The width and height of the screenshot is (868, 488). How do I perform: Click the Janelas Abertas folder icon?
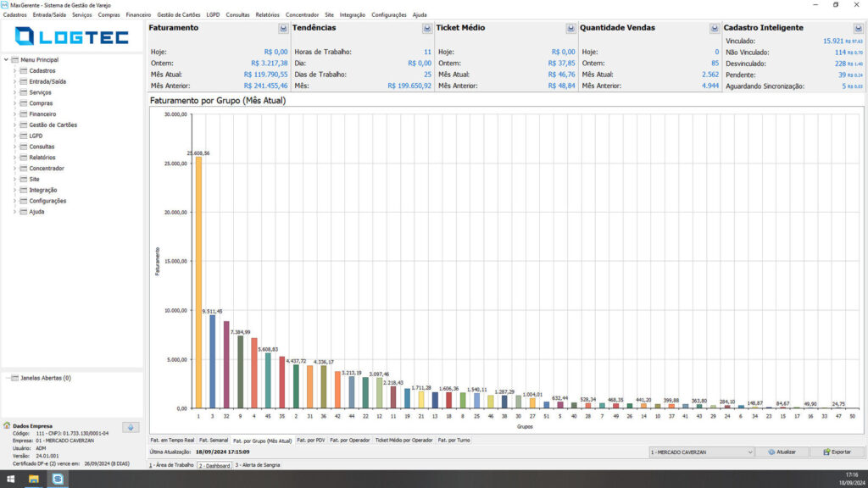click(15, 378)
